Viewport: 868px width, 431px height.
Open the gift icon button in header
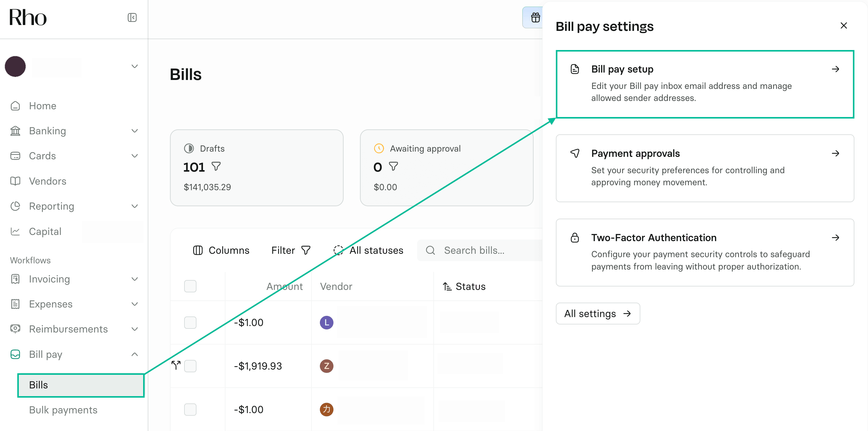tap(535, 18)
